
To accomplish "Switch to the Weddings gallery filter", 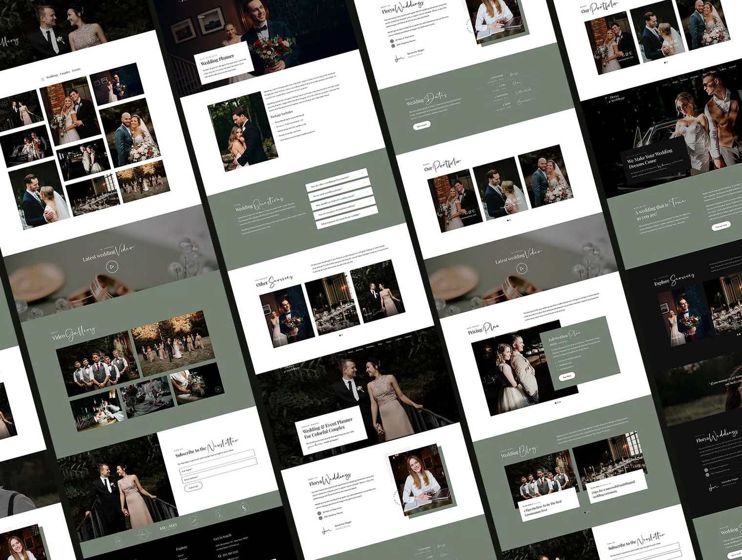I will click(52, 76).
